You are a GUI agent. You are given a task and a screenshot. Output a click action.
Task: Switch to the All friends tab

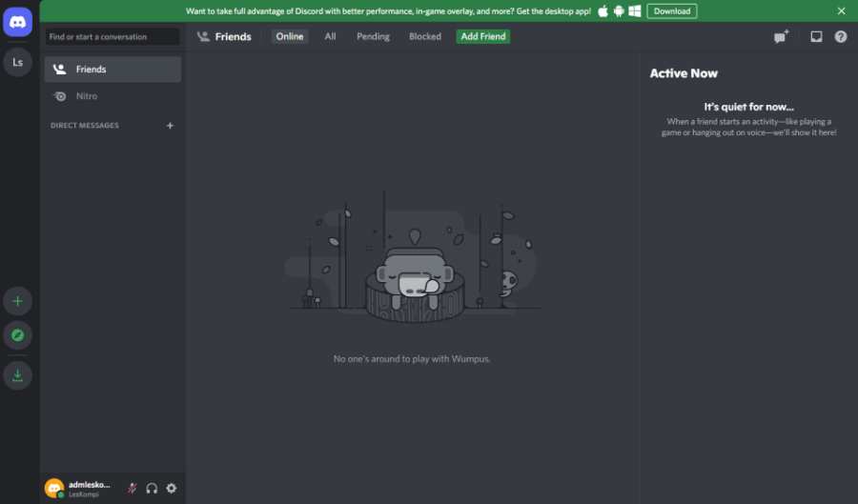(x=330, y=36)
